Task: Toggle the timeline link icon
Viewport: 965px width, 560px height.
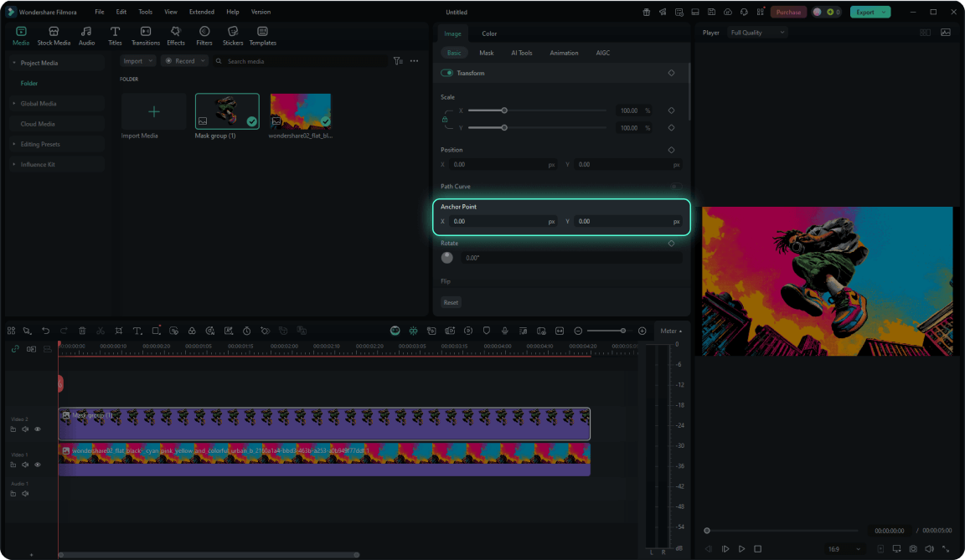Action: coord(15,349)
